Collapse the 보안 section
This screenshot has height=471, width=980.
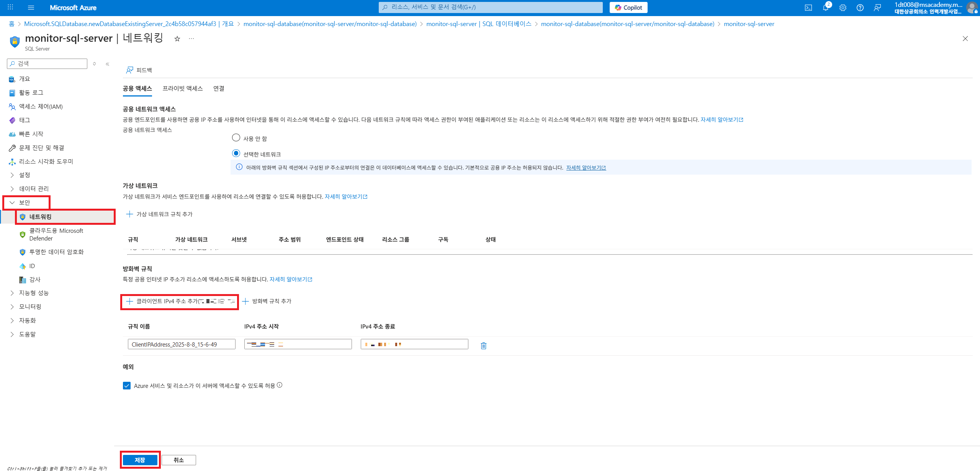click(x=25, y=203)
